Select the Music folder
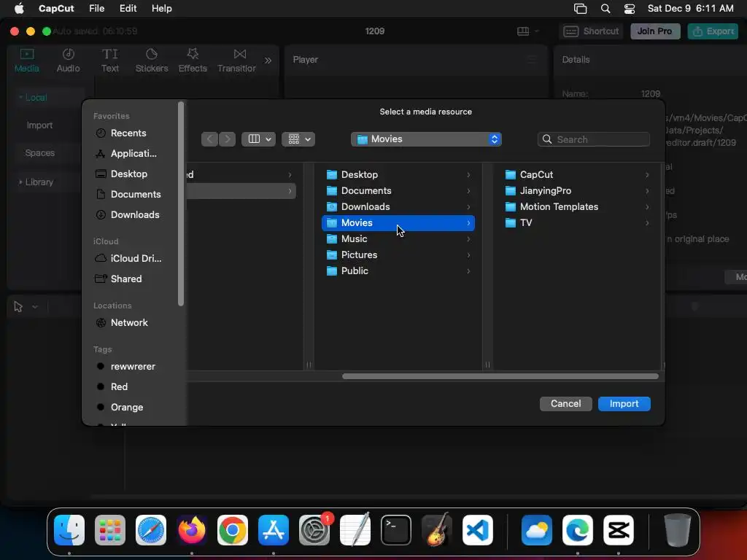747x560 pixels. (x=398, y=239)
